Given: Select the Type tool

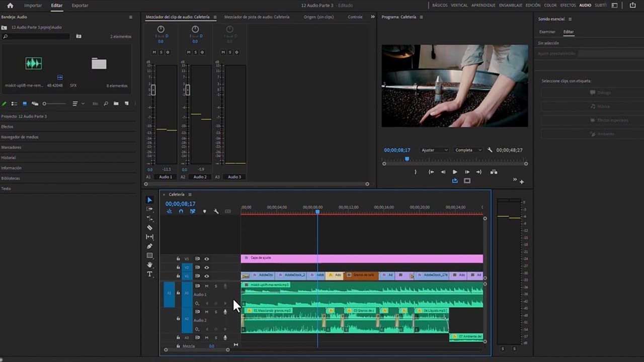Looking at the screenshot, I should point(149,274).
